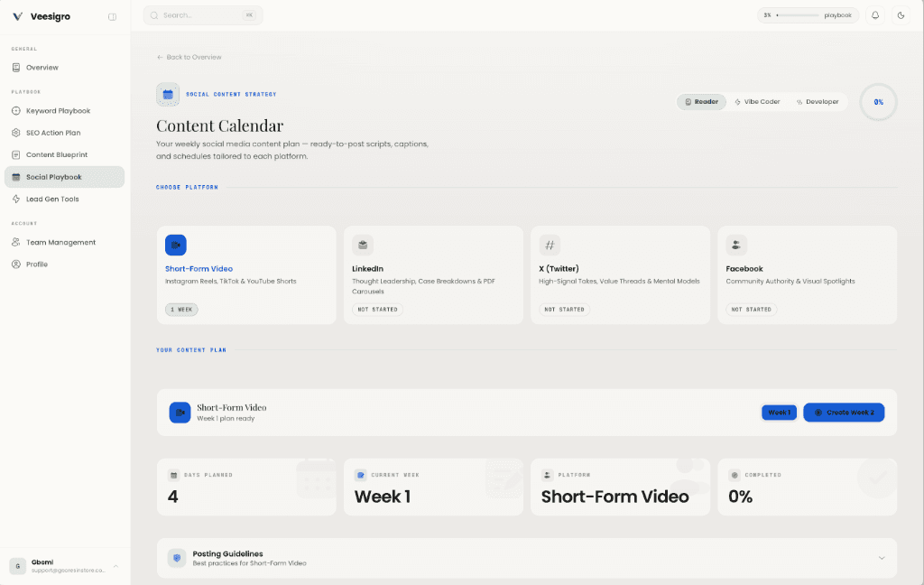924x585 pixels.
Task: Open Team Management page
Action: click(64, 242)
